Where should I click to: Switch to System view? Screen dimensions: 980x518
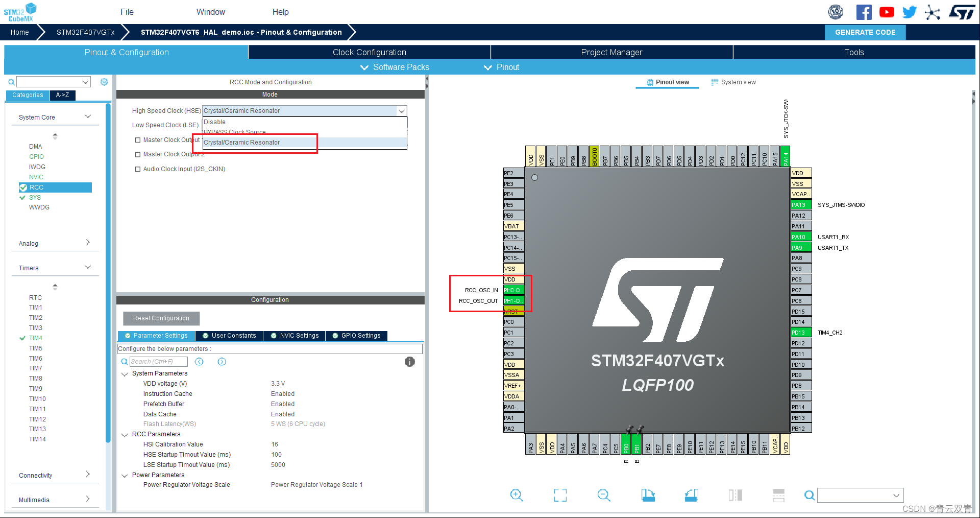(x=733, y=82)
